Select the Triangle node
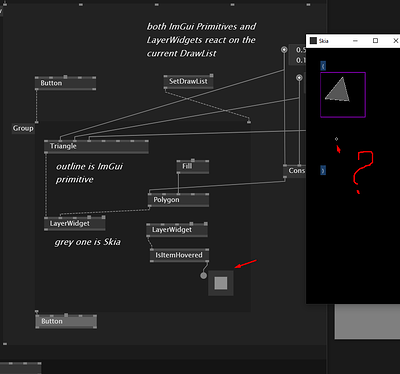This screenshot has width=400, height=374. 96,146
